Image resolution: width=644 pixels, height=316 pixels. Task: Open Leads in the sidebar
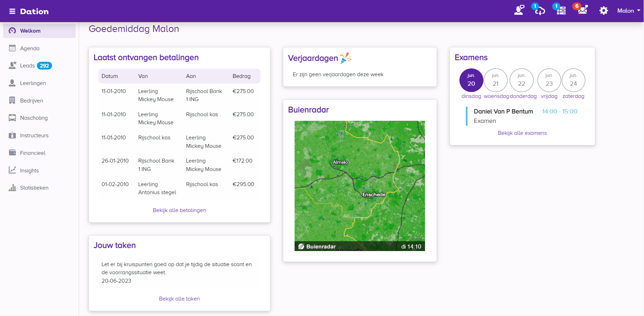[27, 66]
